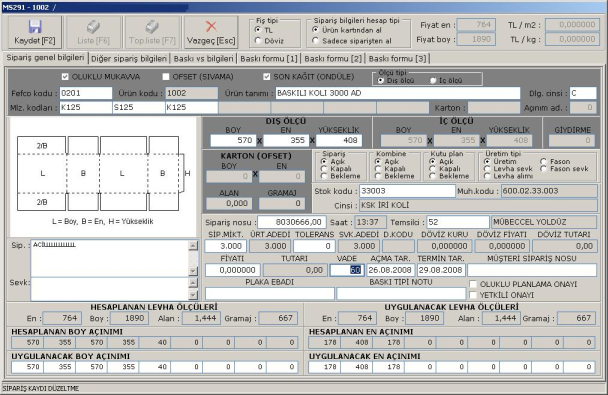Open the Baskı formu [3] tab
This screenshot has height=395, width=608.
click(397, 59)
